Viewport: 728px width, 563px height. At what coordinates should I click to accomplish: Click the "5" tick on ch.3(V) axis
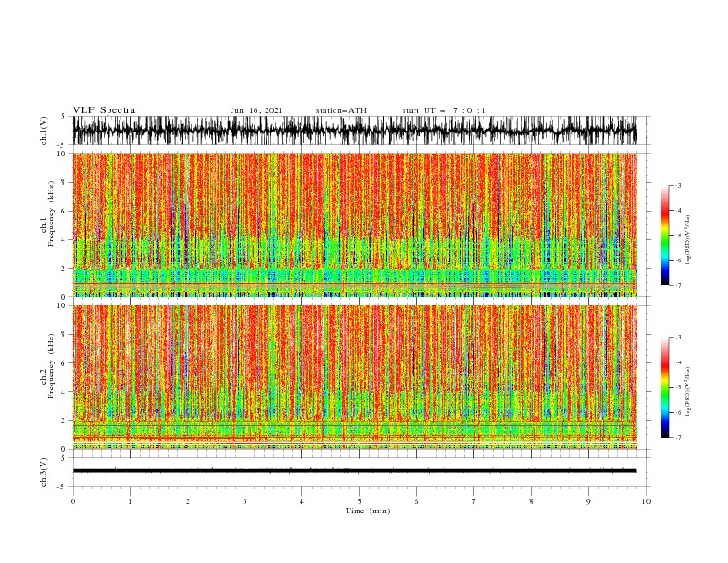[63, 458]
